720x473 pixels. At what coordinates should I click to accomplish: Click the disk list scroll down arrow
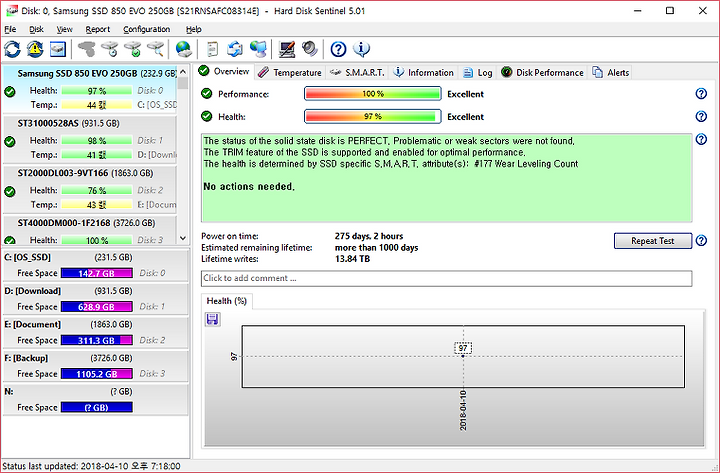point(183,238)
